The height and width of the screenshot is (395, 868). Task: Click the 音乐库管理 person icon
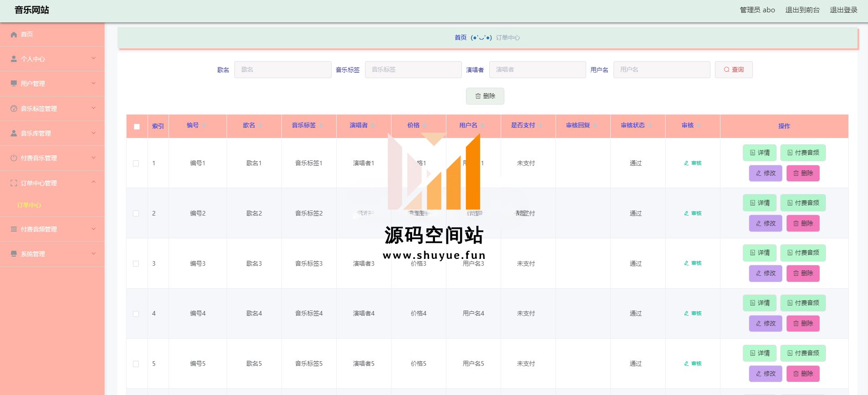14,133
